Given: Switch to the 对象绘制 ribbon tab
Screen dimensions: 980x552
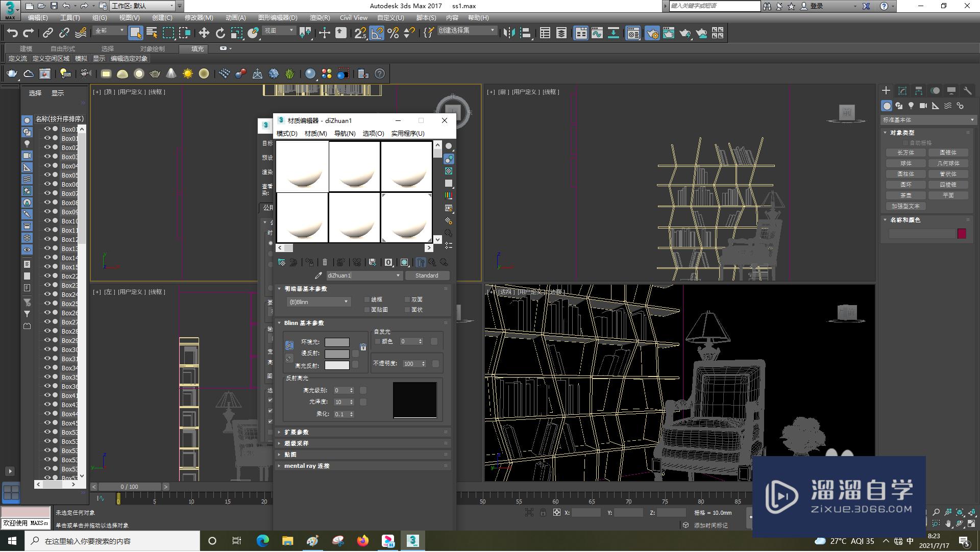Looking at the screenshot, I should coord(152,48).
